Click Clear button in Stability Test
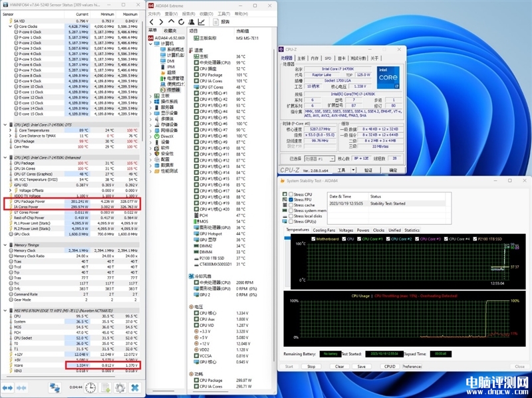This screenshot has height=398, width=532. (339, 367)
